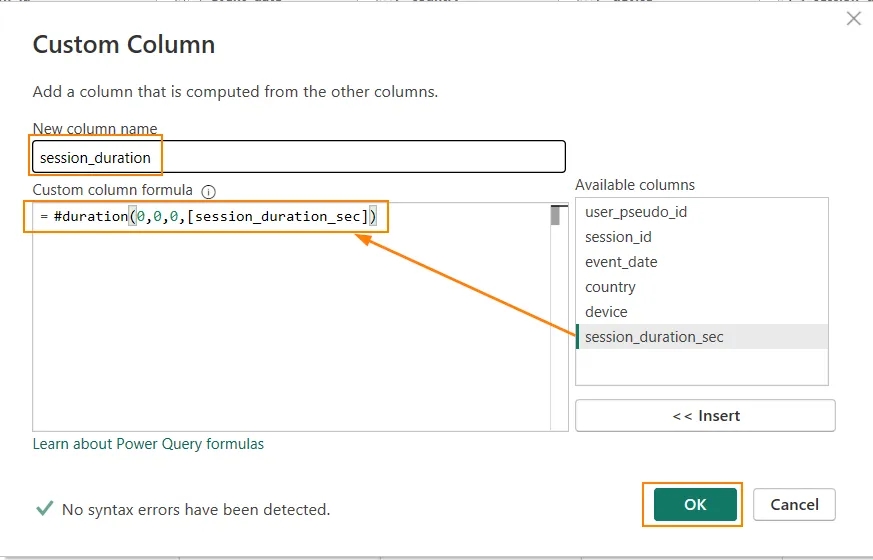
Task: Click [session_duration_sec] reference in formula
Action: coord(277,217)
